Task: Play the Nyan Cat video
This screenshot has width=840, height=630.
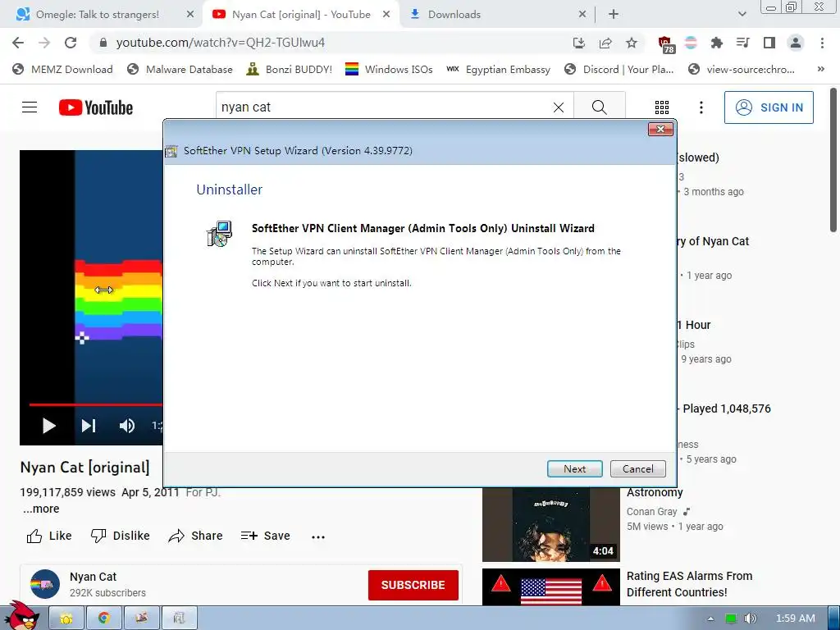Action: point(48,426)
